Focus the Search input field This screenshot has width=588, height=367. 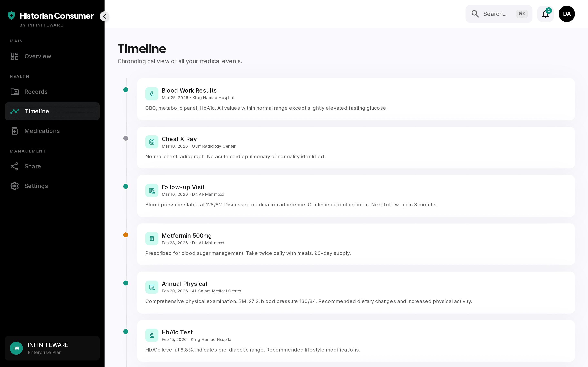tap(499, 14)
